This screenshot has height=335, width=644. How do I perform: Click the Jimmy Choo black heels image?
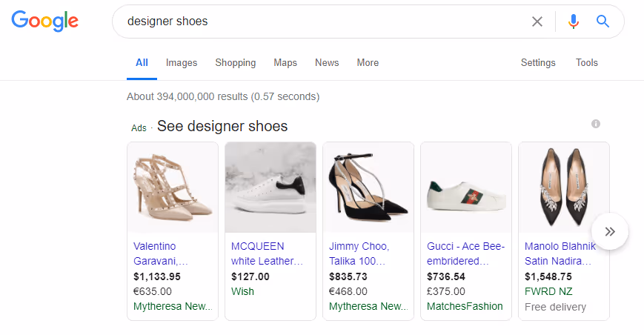coord(368,188)
